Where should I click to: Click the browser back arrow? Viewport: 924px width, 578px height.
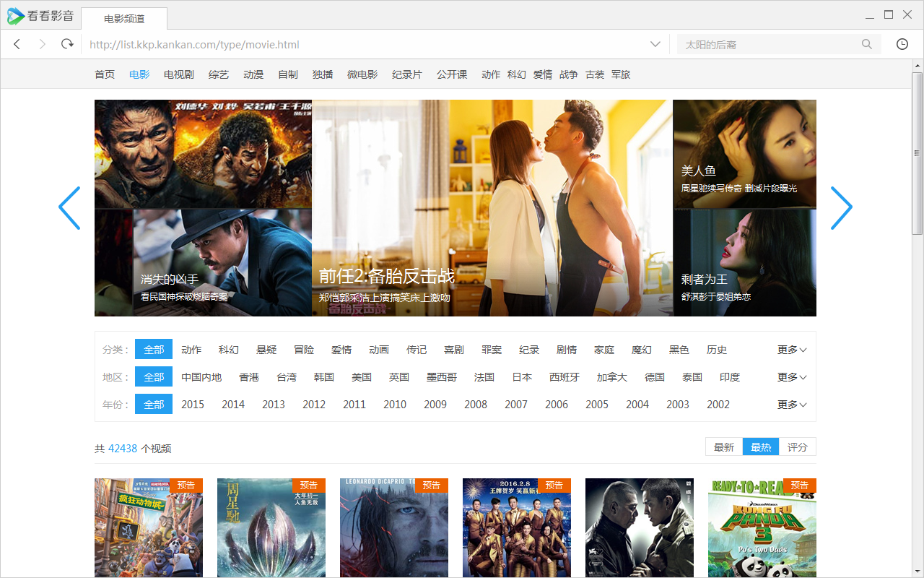[17, 44]
